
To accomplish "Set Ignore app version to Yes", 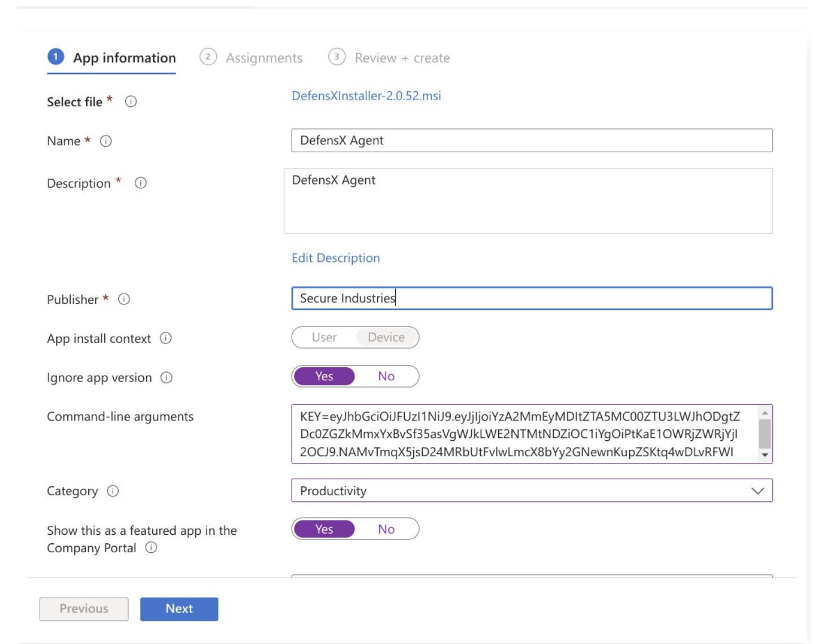I will click(x=324, y=376).
